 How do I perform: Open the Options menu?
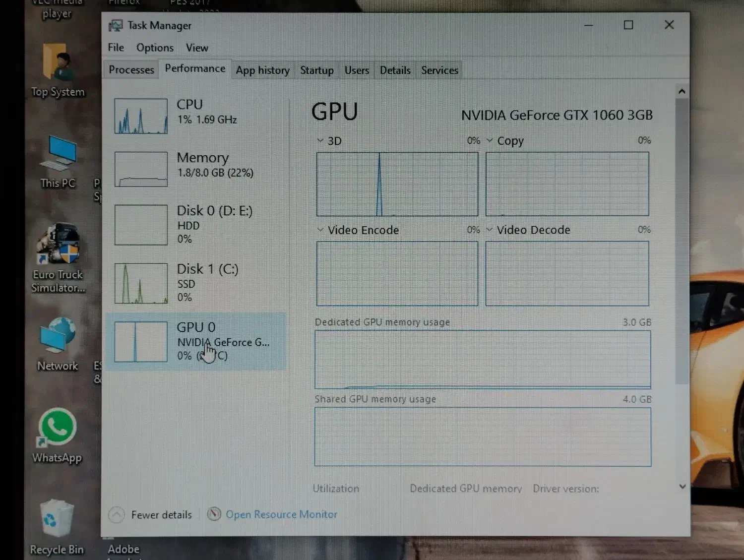coord(155,48)
